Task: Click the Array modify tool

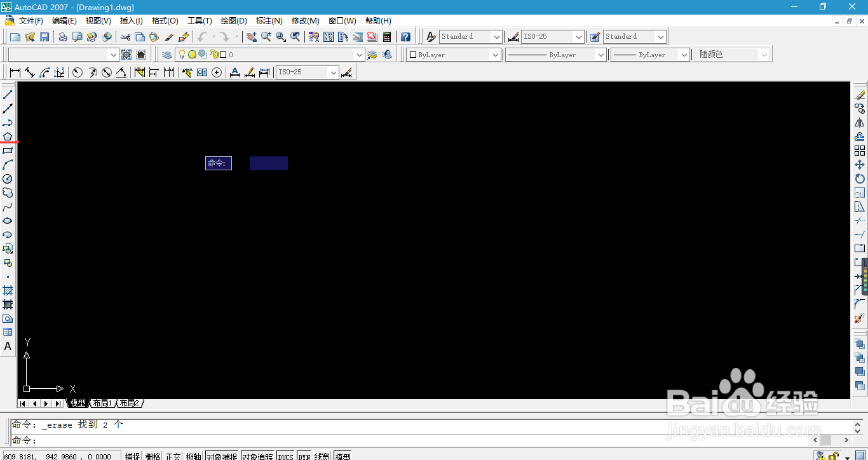Action: click(860, 151)
